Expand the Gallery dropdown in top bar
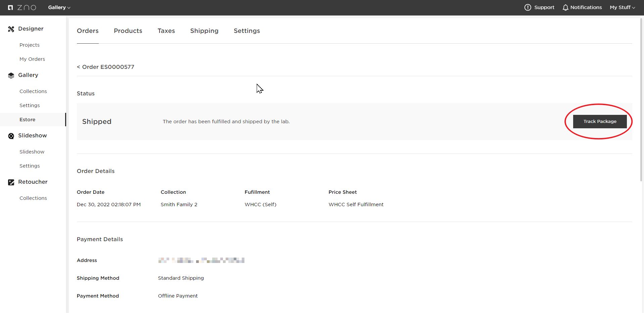This screenshot has height=313, width=644. pos(59,7)
